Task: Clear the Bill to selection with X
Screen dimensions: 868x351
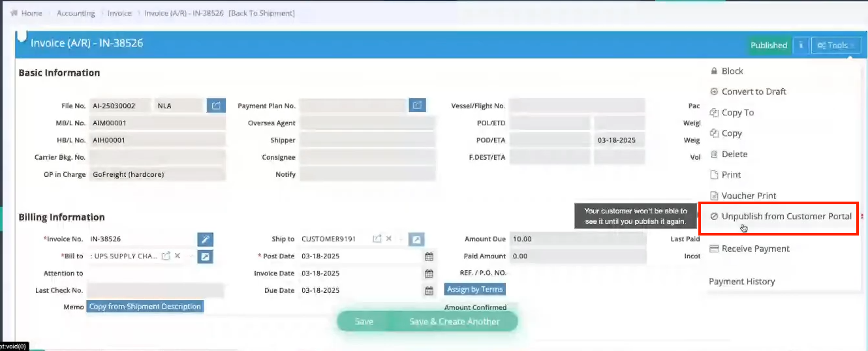Action: click(178, 256)
